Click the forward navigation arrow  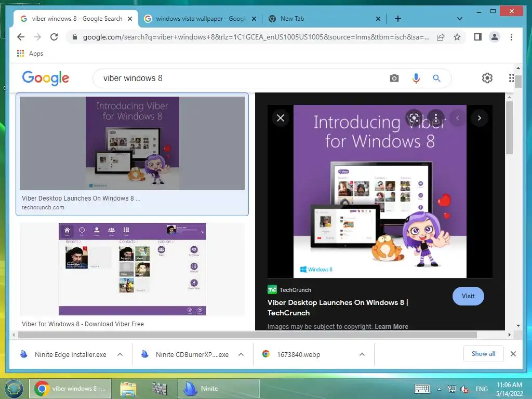37,37
